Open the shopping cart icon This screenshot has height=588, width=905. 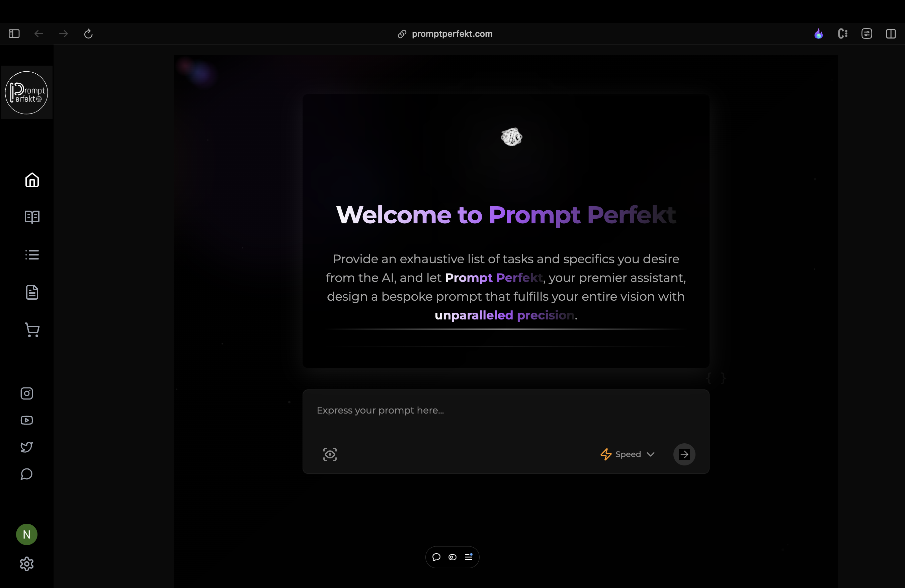click(x=32, y=330)
